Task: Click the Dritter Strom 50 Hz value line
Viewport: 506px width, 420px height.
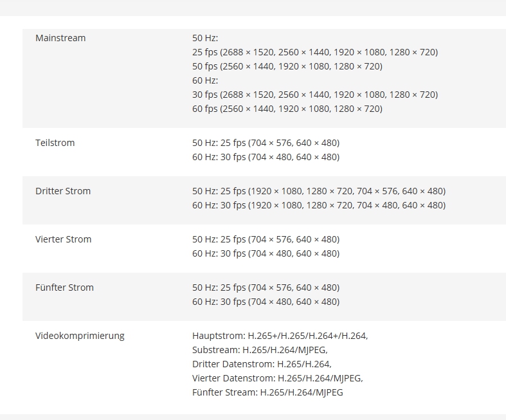Action: coord(318,191)
